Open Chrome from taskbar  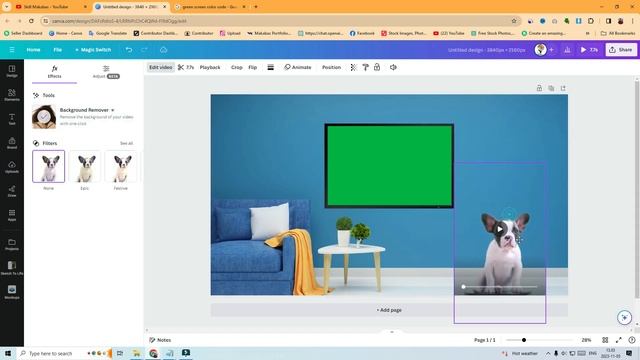coord(153,353)
